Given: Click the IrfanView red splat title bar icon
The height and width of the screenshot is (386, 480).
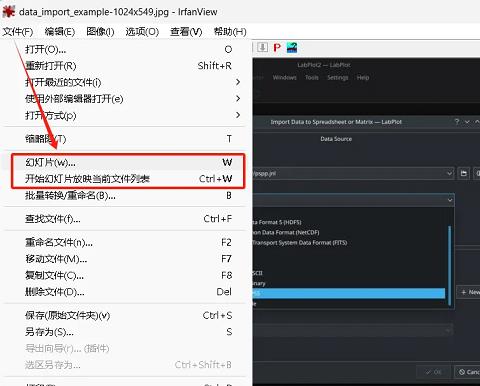Looking at the screenshot, I should 8,11.
